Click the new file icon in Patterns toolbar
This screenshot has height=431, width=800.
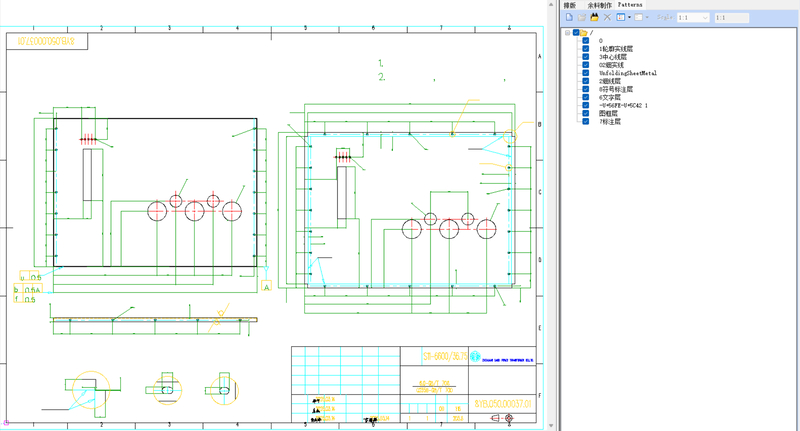pyautogui.click(x=569, y=18)
